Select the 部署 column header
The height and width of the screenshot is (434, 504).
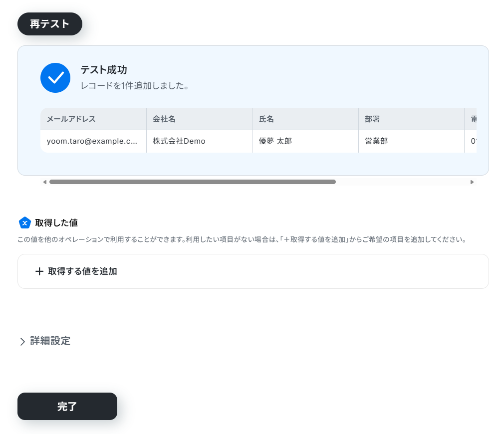click(x=411, y=119)
